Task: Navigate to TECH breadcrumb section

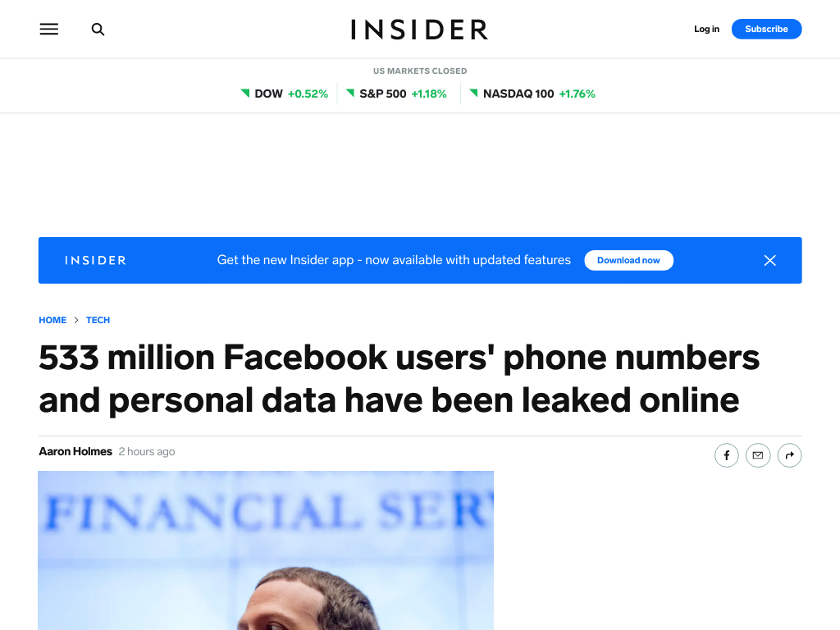Action: tap(98, 320)
